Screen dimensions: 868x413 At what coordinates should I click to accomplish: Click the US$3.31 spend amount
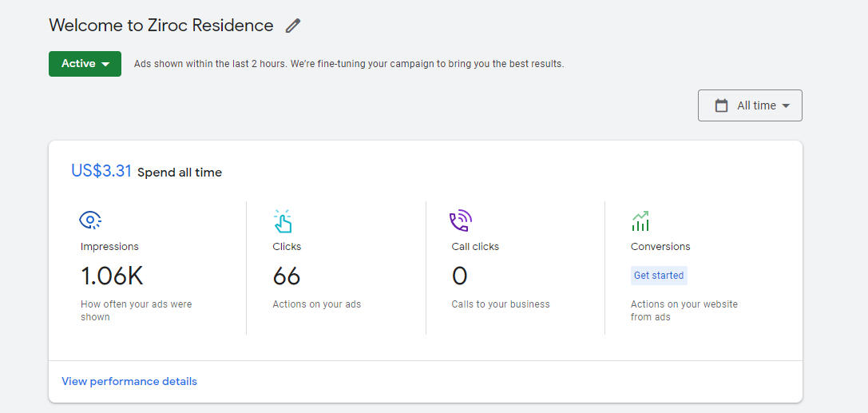[101, 171]
